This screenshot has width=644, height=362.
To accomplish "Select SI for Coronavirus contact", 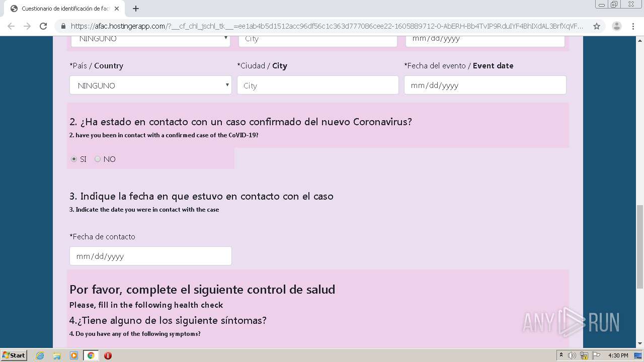I will coord(74,159).
